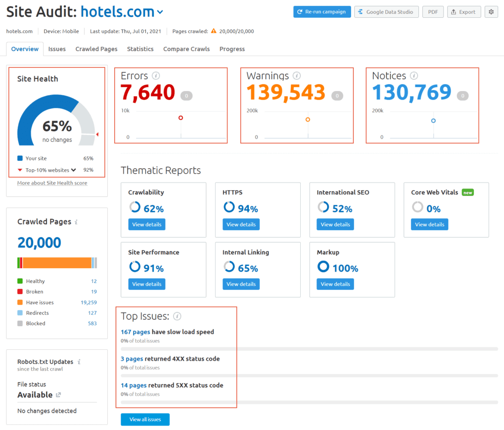Click the Errors zero-change badge
504x430 pixels.
point(187,95)
